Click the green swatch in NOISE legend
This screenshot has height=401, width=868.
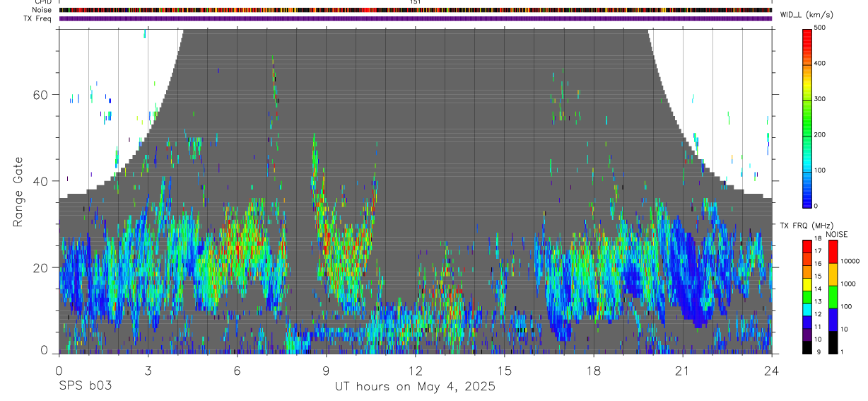833,296
